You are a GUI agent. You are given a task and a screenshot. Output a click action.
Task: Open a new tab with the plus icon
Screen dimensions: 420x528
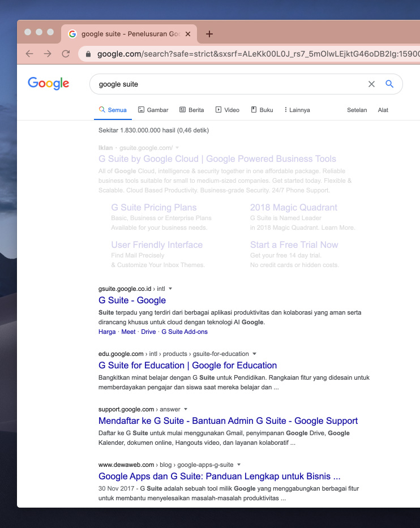(x=209, y=34)
